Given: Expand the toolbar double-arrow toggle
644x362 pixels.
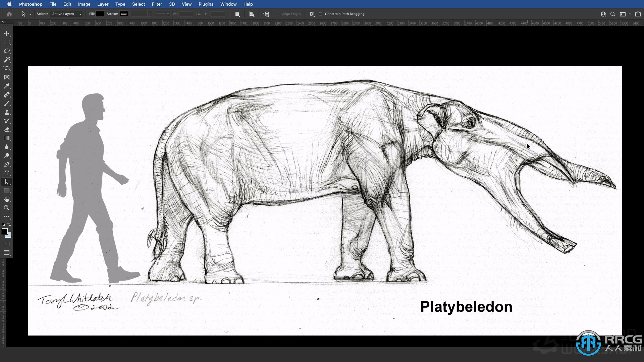Looking at the screenshot, I should tap(3, 21).
